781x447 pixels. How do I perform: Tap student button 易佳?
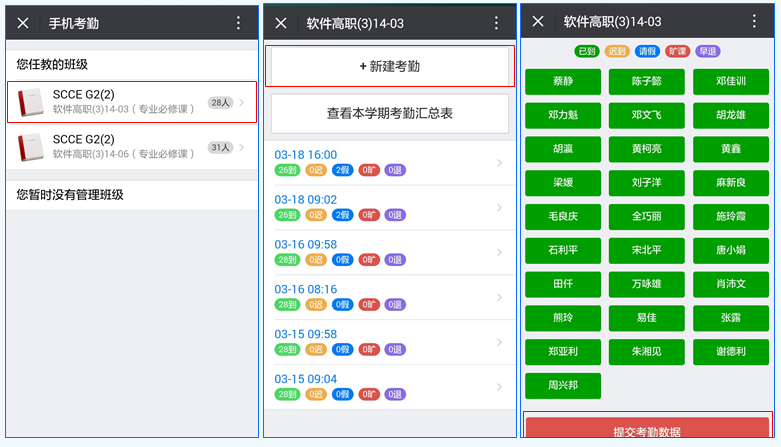(x=647, y=318)
